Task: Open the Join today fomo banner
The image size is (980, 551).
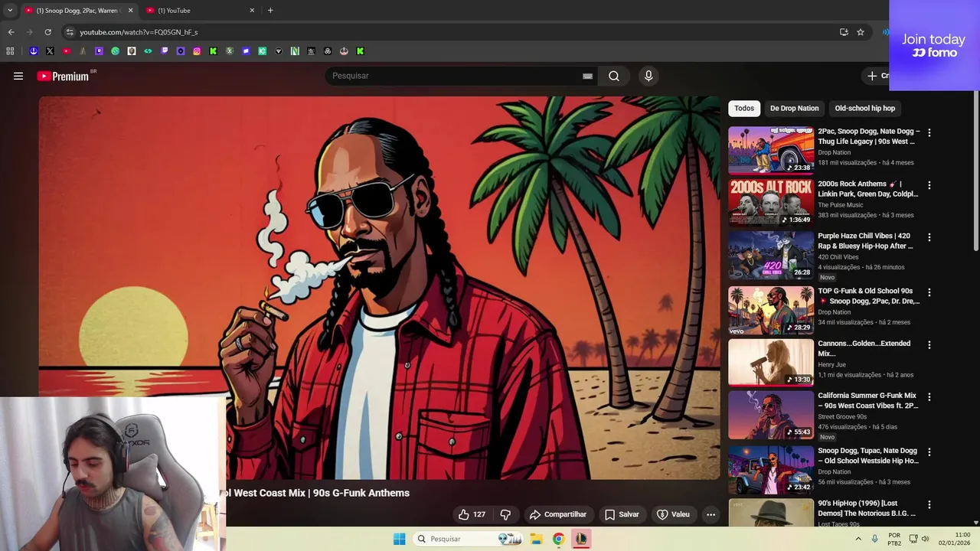Action: pyautogui.click(x=934, y=45)
